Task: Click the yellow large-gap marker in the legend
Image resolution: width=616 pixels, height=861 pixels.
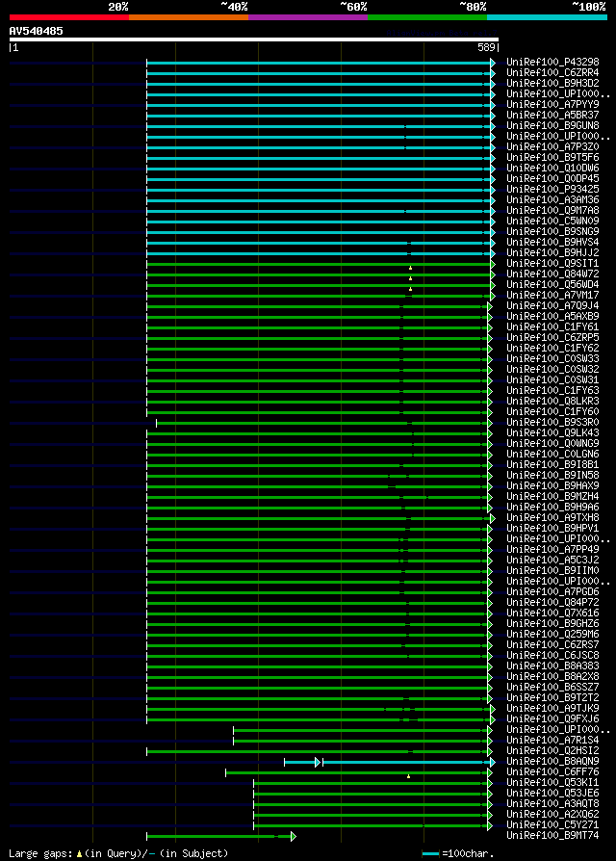Action: [80, 854]
